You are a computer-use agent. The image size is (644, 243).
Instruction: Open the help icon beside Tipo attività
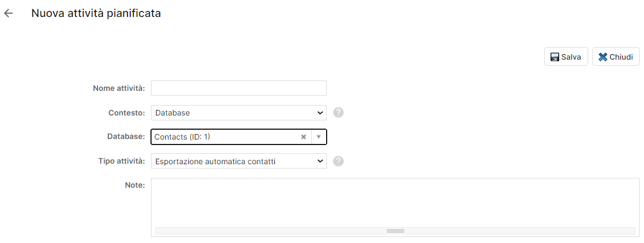click(338, 161)
